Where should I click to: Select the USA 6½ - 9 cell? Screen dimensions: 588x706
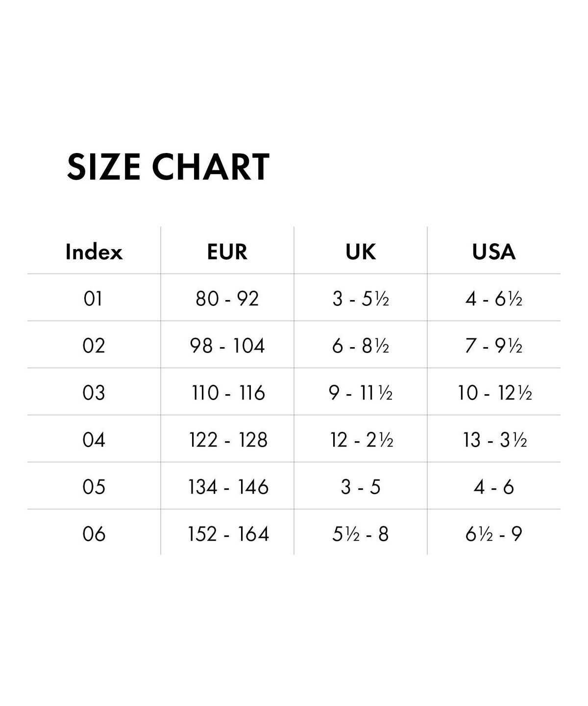pyautogui.click(x=494, y=534)
